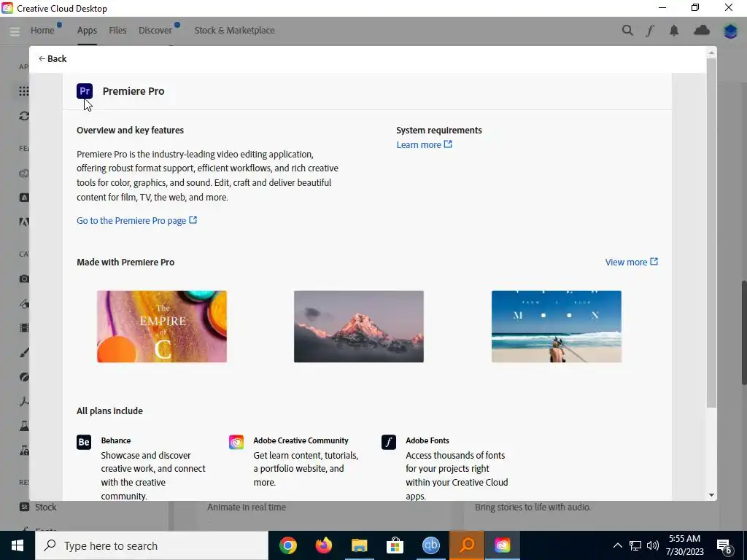This screenshot has width=747, height=560.
Task: Open the Stock & Marketplace tab
Action: coord(234,30)
